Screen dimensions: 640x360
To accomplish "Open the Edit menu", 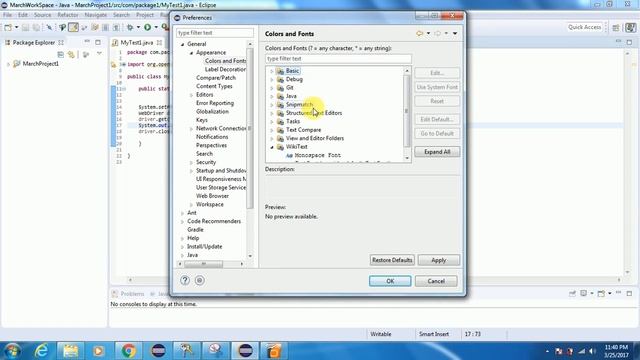I will pos(23,15).
